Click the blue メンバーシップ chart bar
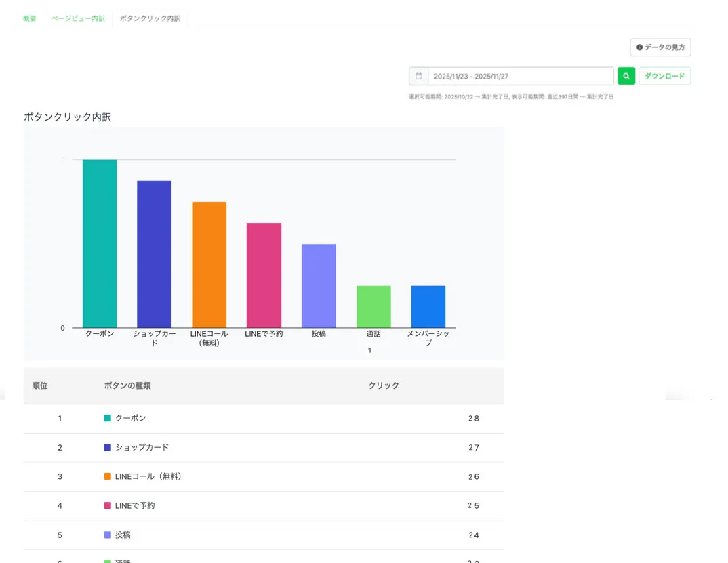The height and width of the screenshot is (563, 728). click(428, 306)
